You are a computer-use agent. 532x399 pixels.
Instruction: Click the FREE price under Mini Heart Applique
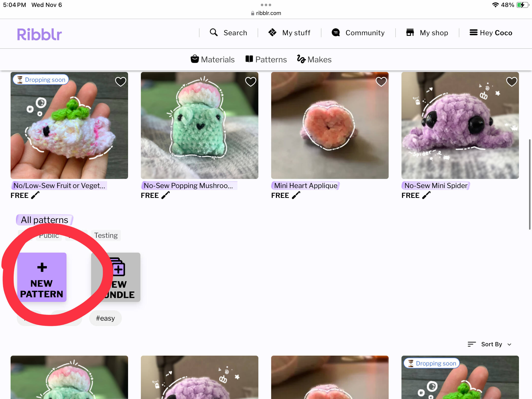point(280,195)
